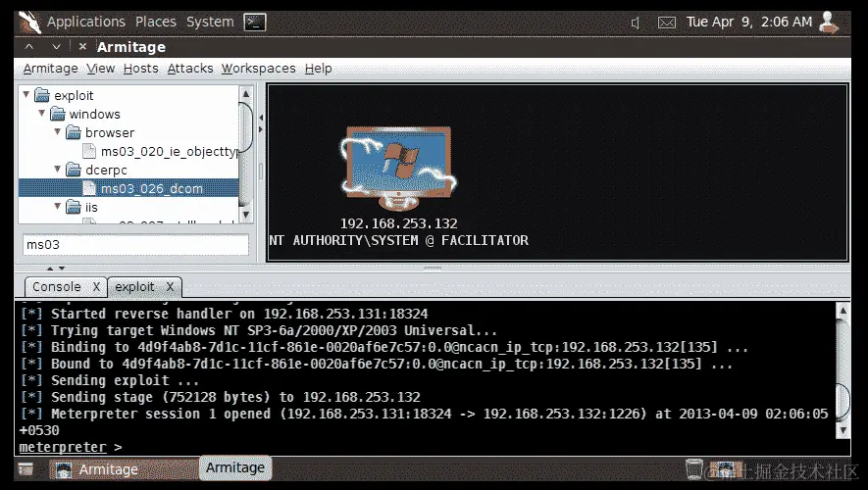Viewport: 868px width, 490px height.
Task: Open the Help menu
Action: pos(319,69)
